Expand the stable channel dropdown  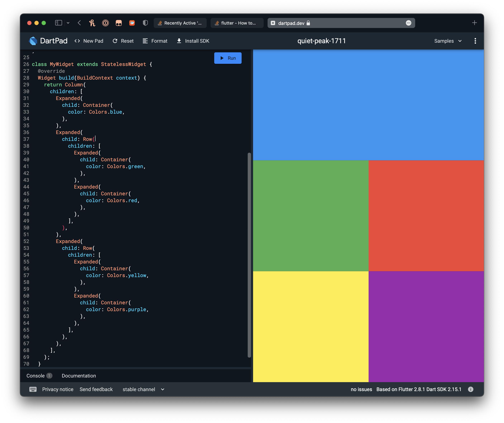pos(143,389)
